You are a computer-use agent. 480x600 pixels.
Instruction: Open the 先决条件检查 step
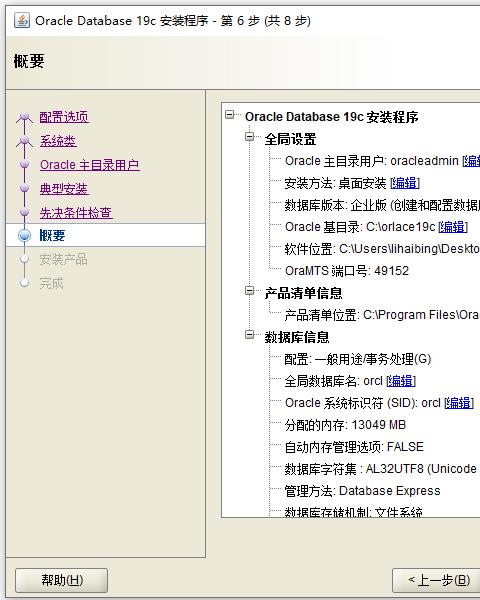point(76,213)
